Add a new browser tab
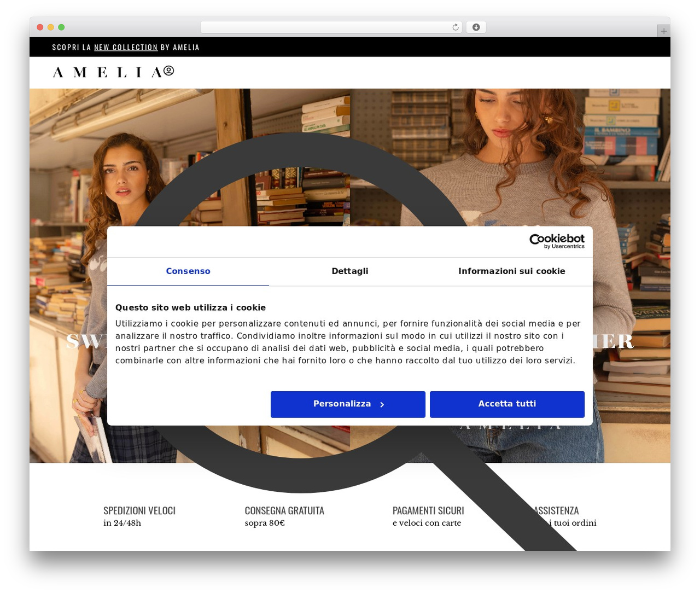 [663, 31]
